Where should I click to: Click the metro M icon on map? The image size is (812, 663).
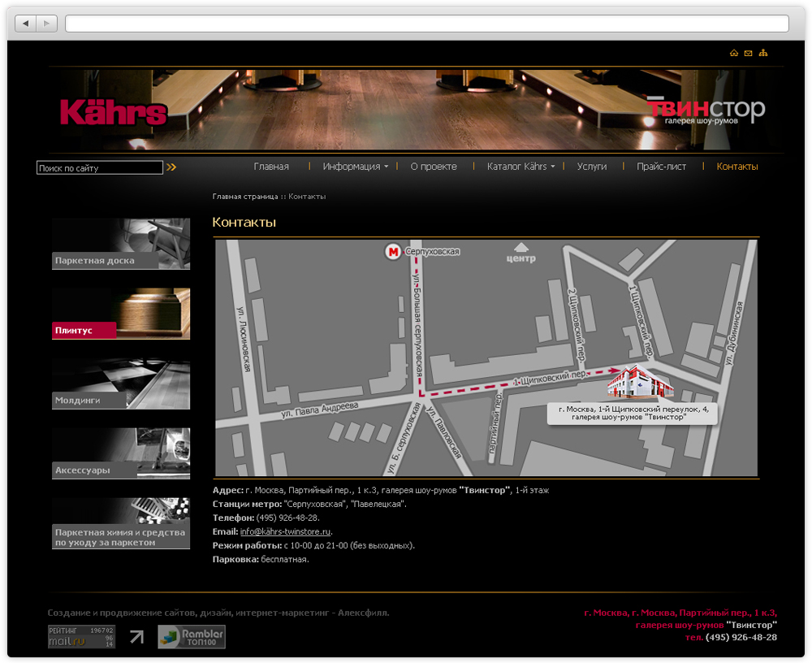[393, 252]
